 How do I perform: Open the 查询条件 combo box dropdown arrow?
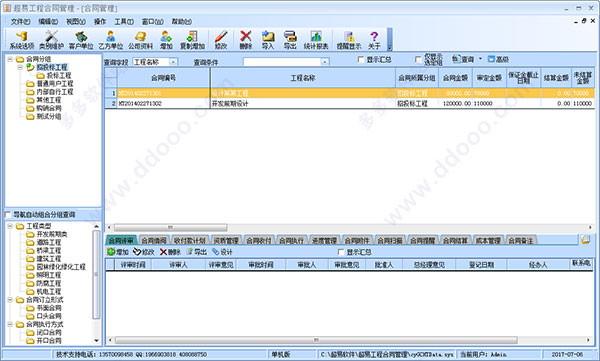pyautogui.click(x=325, y=62)
